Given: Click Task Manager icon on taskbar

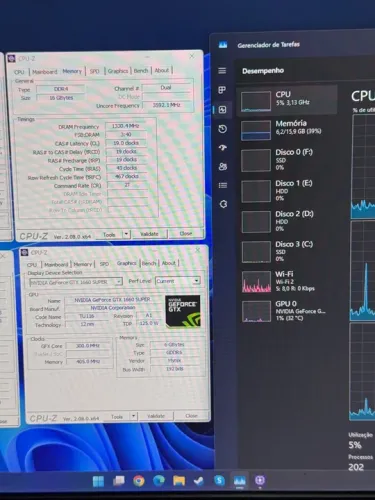Looking at the screenshot, I should pos(240,480).
